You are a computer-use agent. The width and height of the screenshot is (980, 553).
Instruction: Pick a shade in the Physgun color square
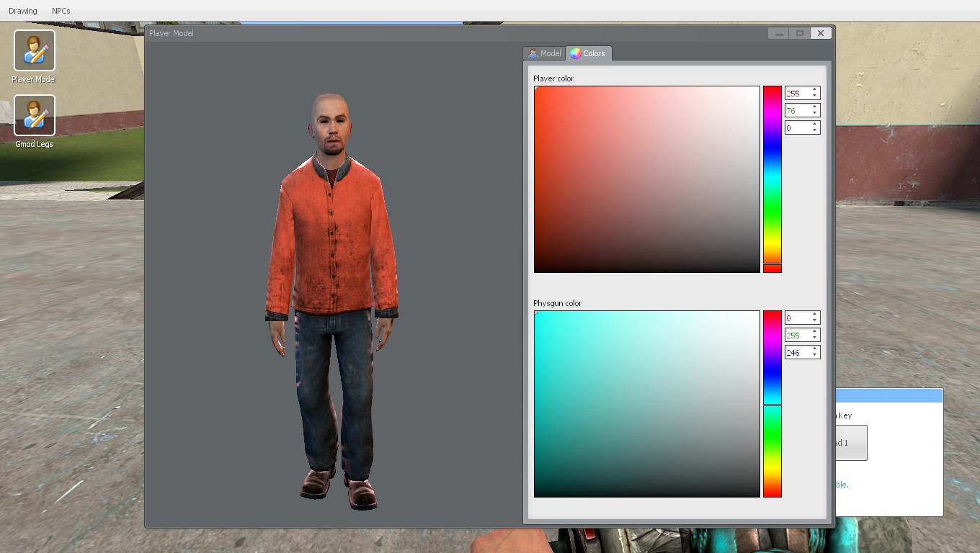pos(646,404)
